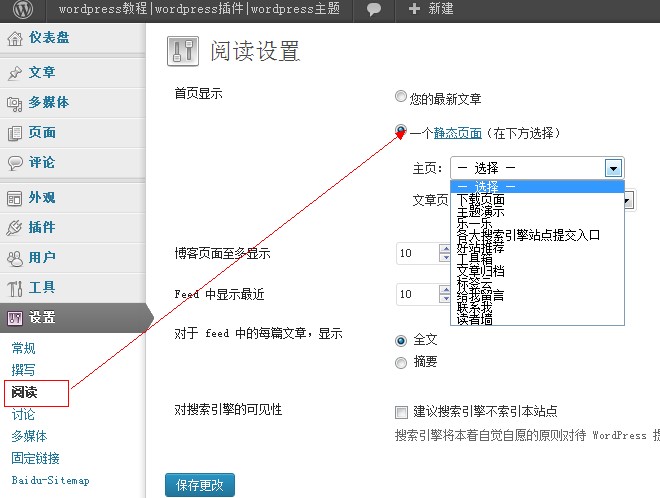Open 多媒体 media library icon
This screenshot has width=660, height=498.
[x=15, y=103]
